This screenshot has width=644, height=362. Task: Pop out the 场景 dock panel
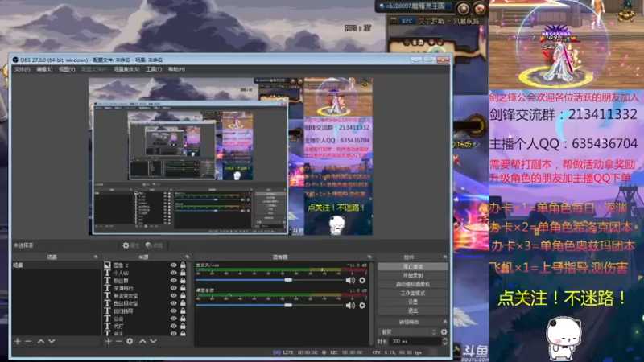[96, 257]
